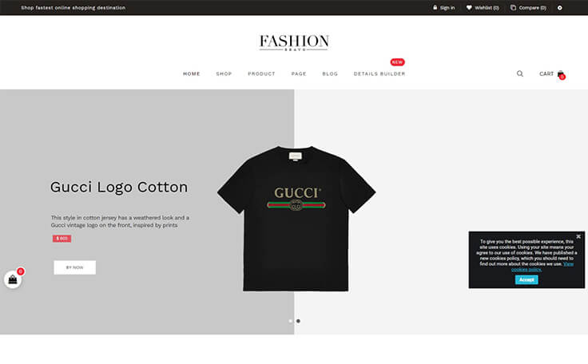Click the Sign in lock icon
The height and width of the screenshot is (364, 588).
click(435, 7)
